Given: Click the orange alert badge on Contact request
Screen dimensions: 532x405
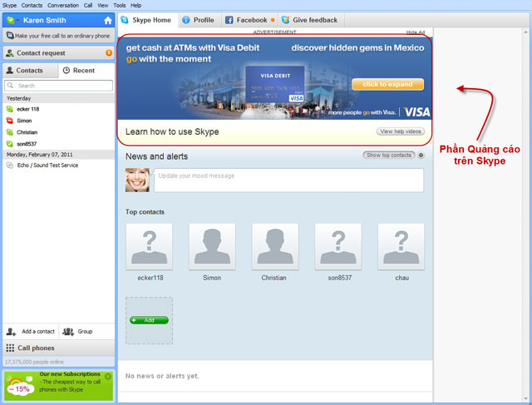Looking at the screenshot, I should 109,52.
